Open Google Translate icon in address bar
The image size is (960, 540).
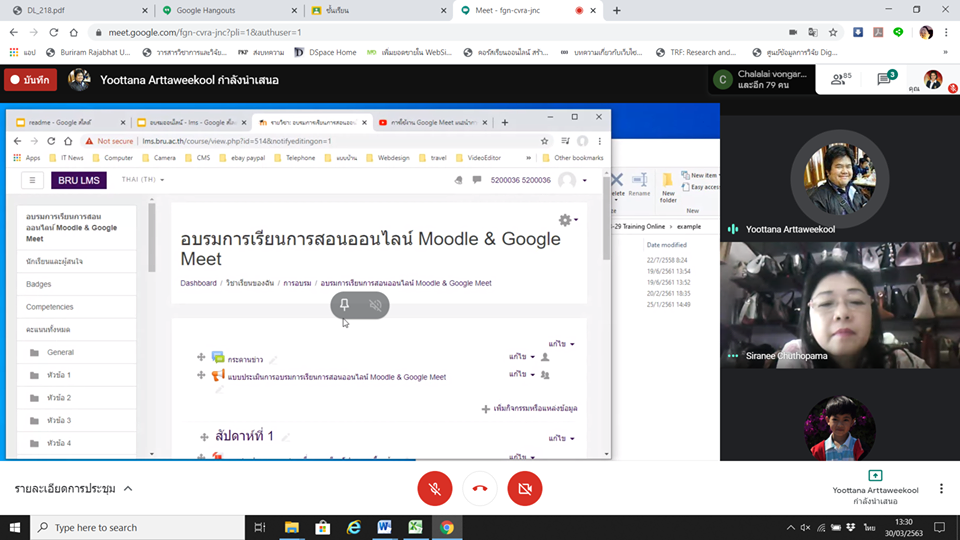click(x=813, y=32)
